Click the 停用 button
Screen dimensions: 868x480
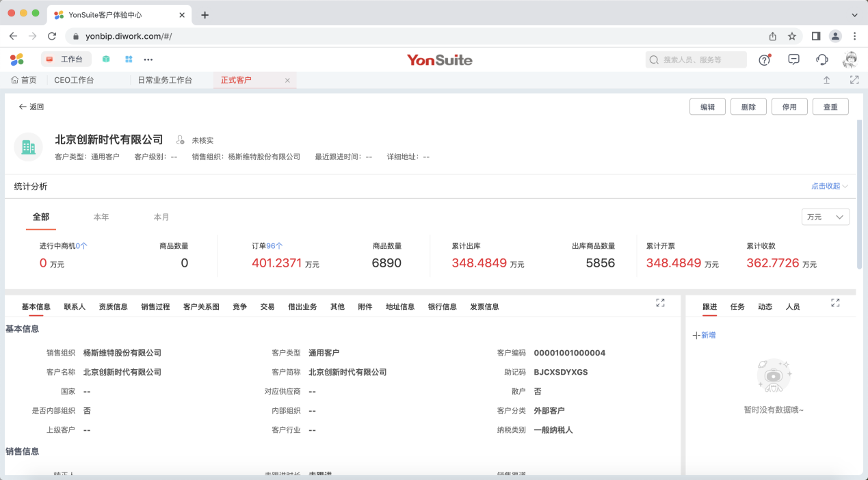pyautogui.click(x=789, y=107)
